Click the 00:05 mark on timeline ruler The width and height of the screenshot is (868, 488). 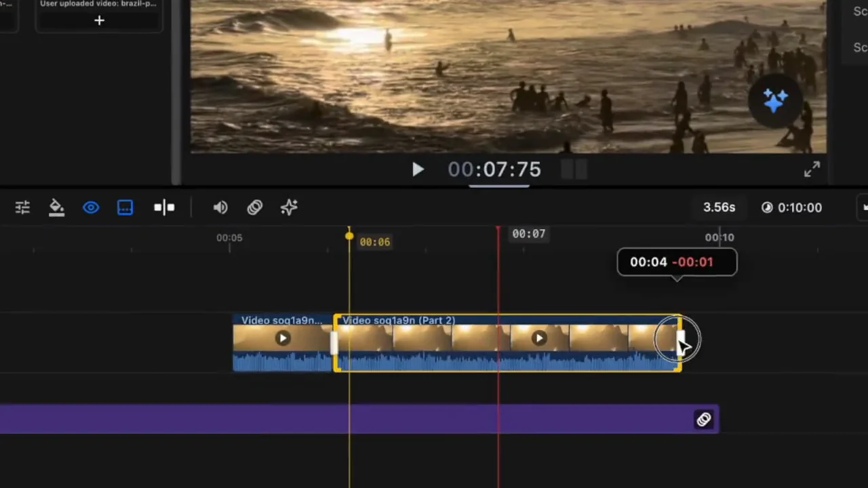pyautogui.click(x=229, y=238)
